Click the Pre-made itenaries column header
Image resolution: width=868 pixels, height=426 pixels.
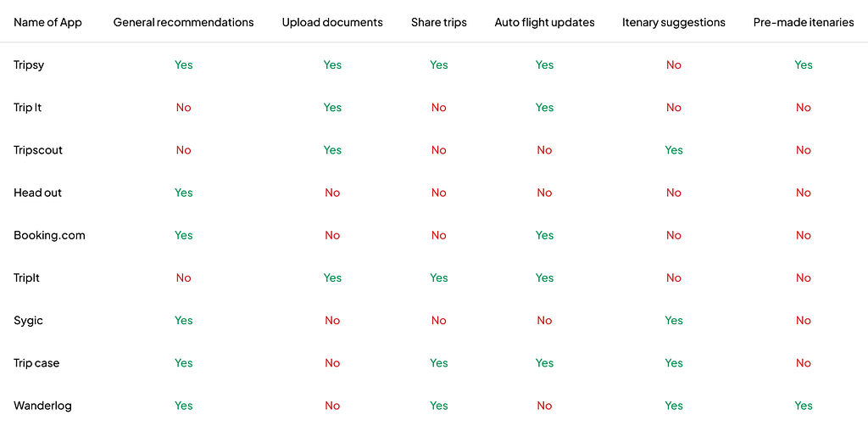tap(804, 23)
